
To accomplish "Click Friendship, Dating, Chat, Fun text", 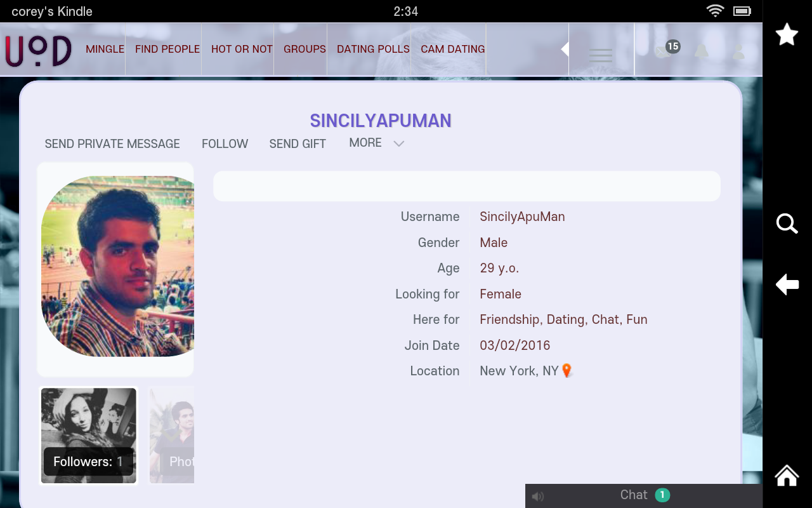I will coord(563,319).
